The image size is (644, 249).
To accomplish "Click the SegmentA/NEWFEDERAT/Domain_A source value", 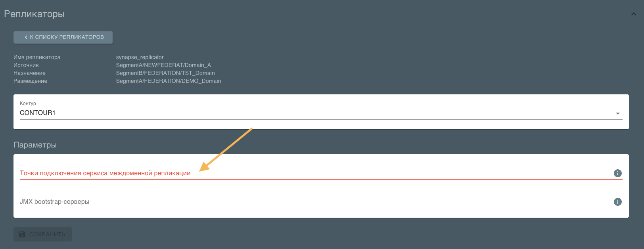I will click(163, 65).
